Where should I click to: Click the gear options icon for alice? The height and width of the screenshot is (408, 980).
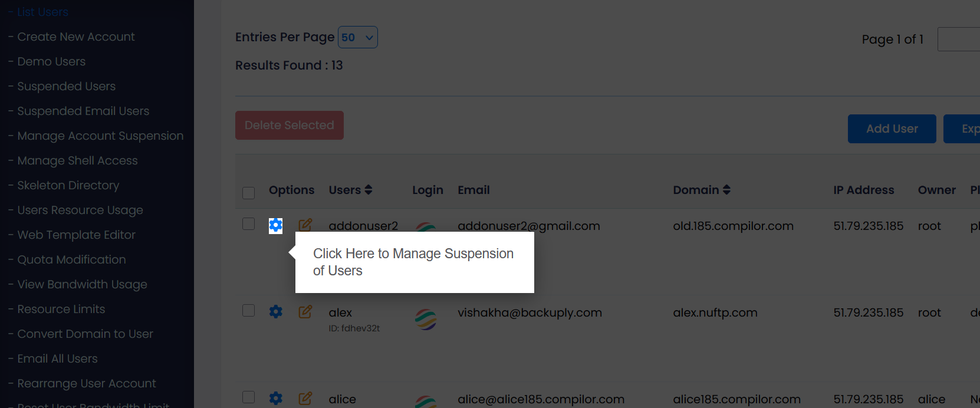click(x=275, y=398)
